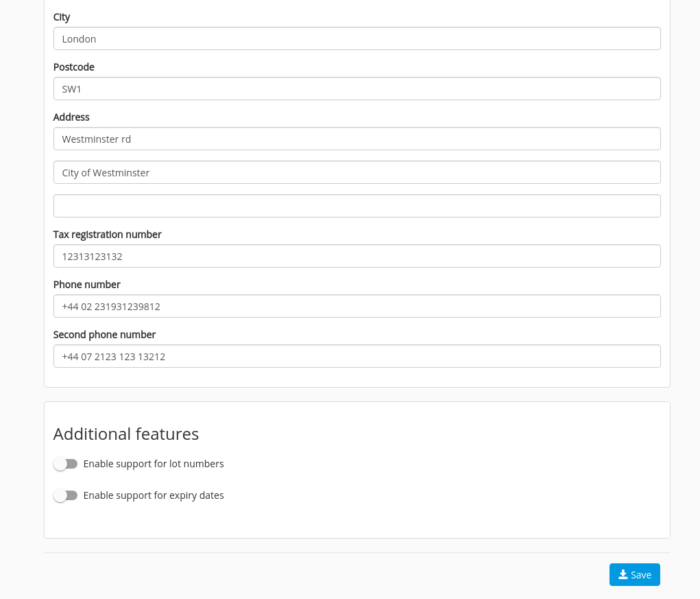Viewport: 700px width, 599px height.
Task: Click the Phone number field
Action: tap(357, 306)
